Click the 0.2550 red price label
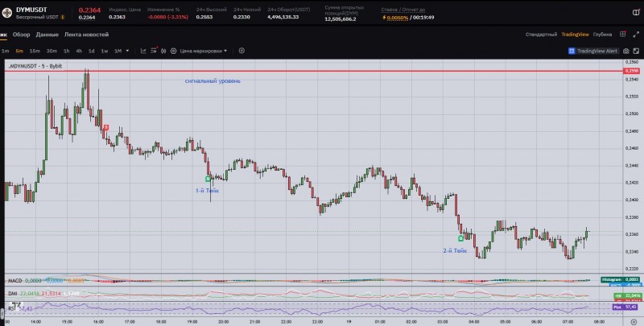Viewport: 644px width, 326px height. click(632, 71)
